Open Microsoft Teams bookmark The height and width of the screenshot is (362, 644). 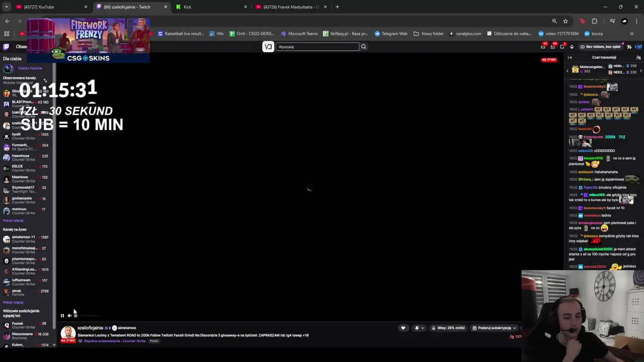(x=299, y=34)
